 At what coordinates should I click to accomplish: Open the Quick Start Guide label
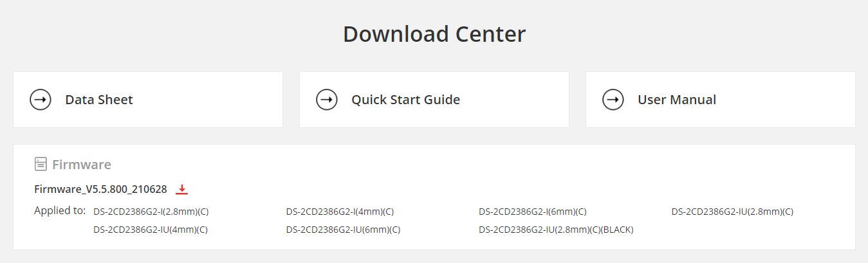pyautogui.click(x=405, y=100)
